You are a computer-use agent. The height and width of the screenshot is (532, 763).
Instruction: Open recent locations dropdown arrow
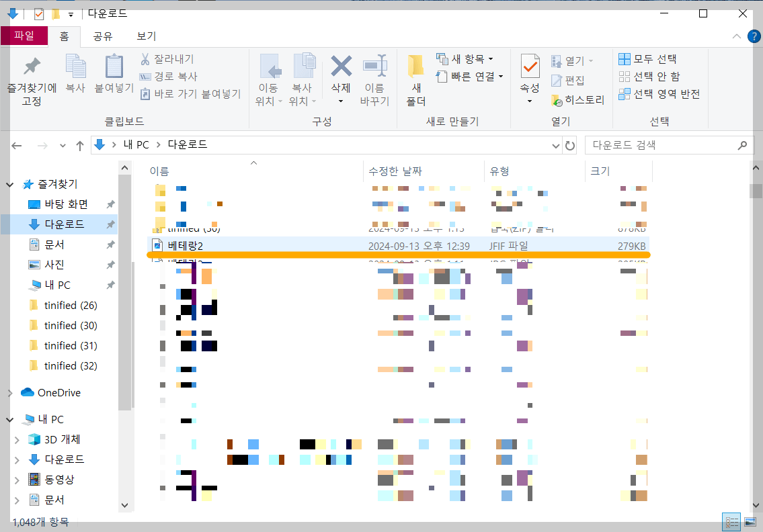click(63, 145)
